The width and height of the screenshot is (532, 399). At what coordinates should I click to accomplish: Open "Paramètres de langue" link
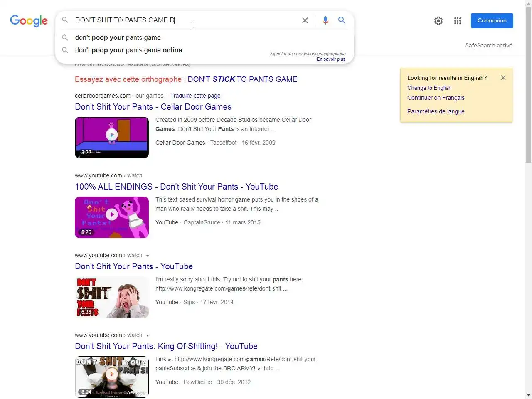436,111
